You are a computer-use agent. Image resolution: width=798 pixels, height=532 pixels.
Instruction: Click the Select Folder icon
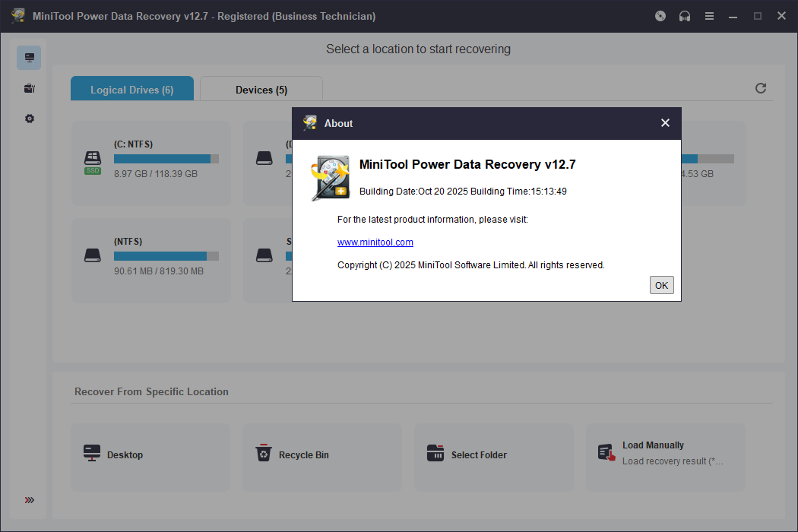(435, 453)
